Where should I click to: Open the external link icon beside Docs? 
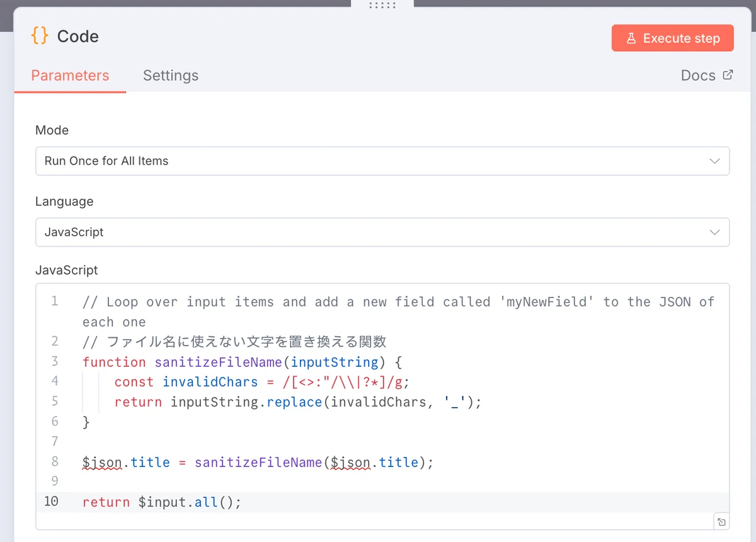728,75
